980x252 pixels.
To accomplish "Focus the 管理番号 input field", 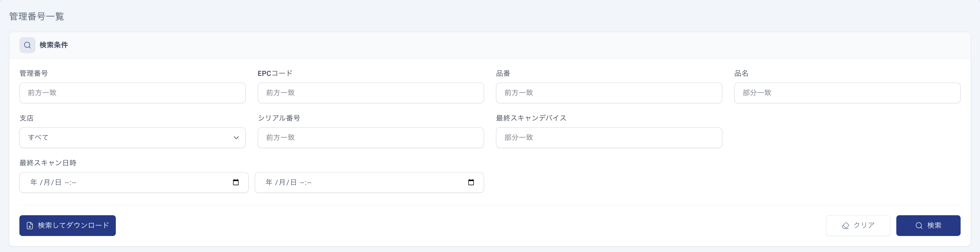I will [133, 93].
